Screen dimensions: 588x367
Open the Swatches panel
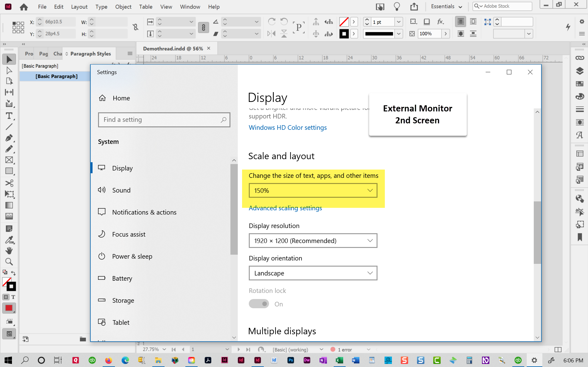(579, 84)
